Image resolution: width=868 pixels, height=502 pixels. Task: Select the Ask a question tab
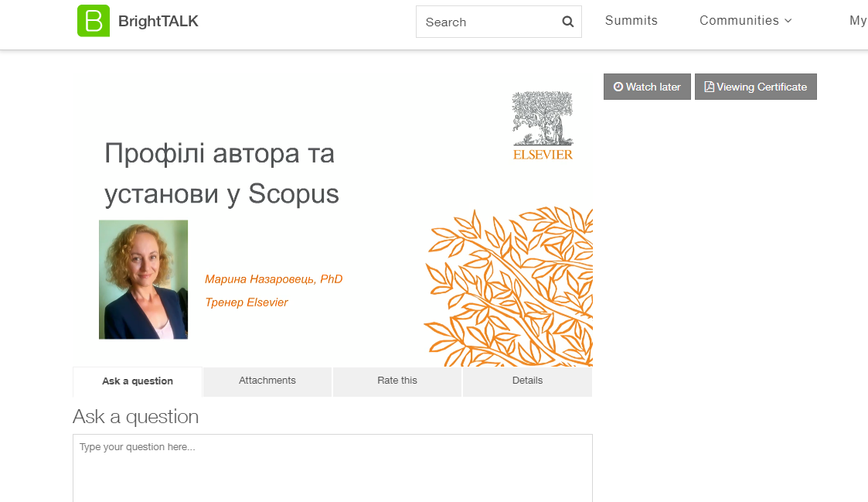pos(138,381)
